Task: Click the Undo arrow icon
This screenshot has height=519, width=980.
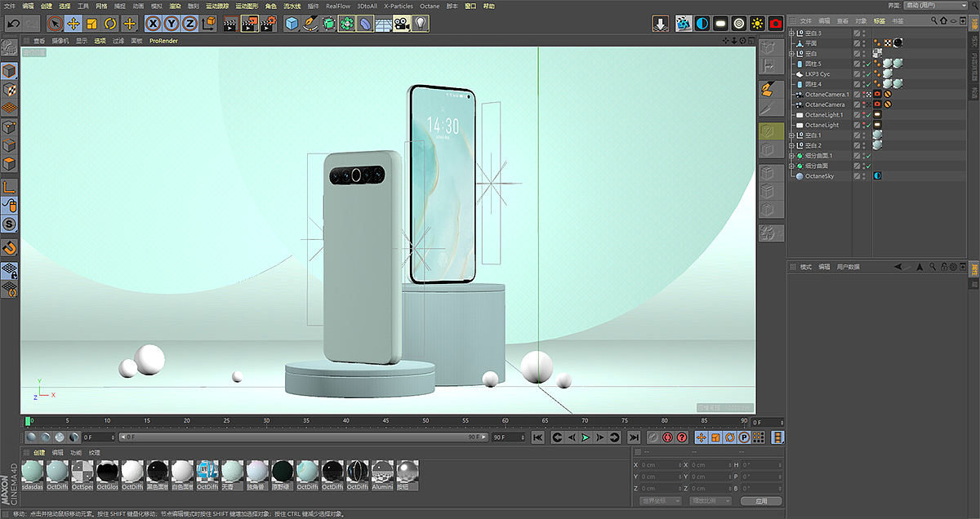Action: [x=14, y=24]
